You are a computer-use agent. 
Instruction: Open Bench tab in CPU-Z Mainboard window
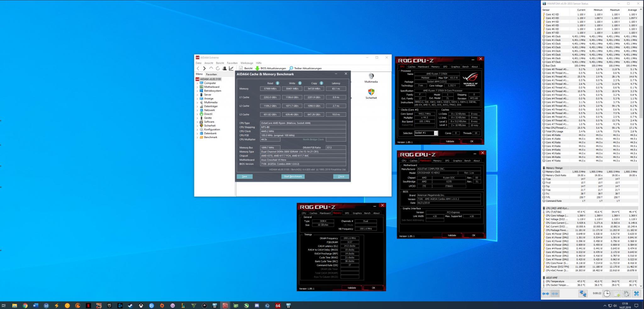[467, 161]
